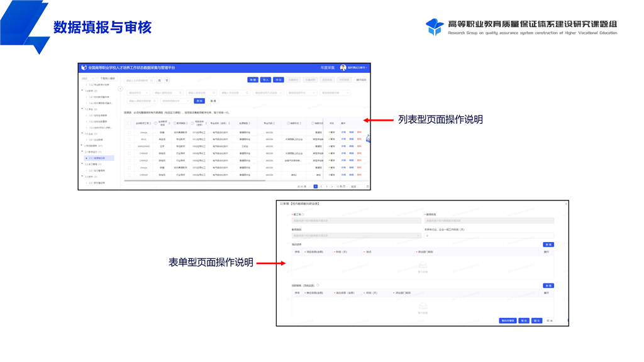Click the magnifier icon in the top search box
Screen dimensions: 644x362
152,80
